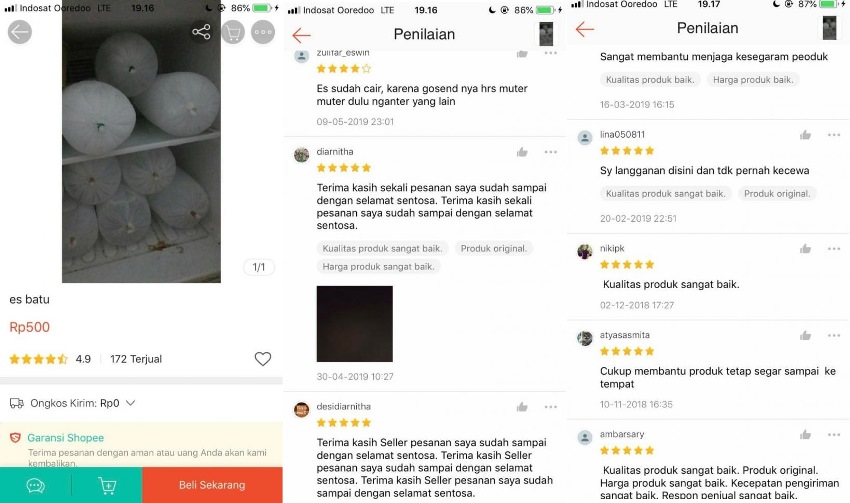Open more options for diarnitha's review
The image size is (850, 503).
551,152
